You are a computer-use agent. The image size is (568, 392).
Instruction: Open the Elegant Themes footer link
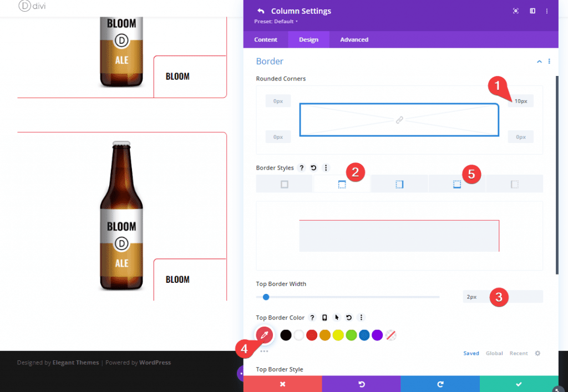pos(75,362)
